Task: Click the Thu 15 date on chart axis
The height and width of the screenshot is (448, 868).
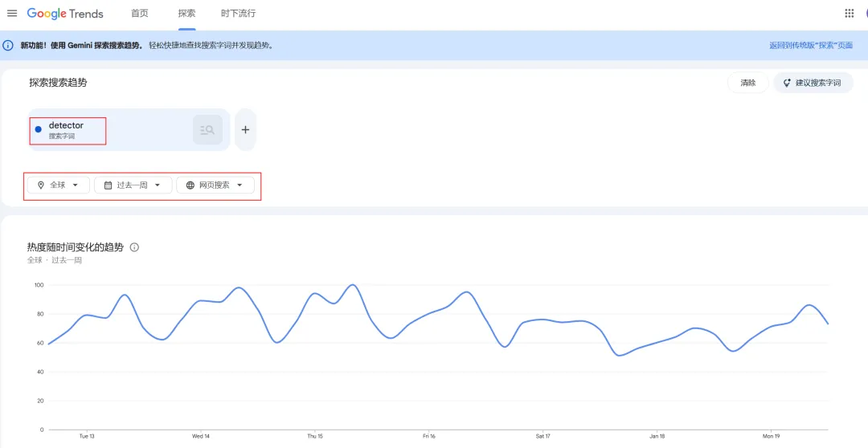Action: coord(315,436)
